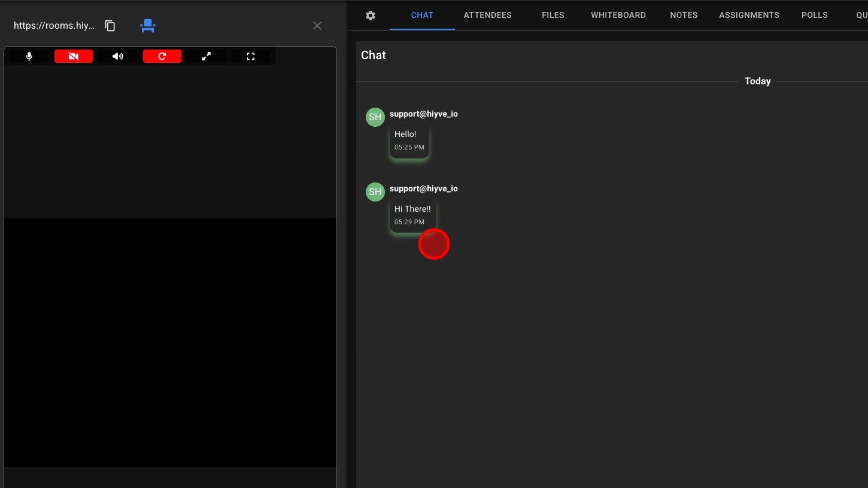The height and width of the screenshot is (488, 868).
Task: Go to the Assignments tab
Action: (749, 15)
